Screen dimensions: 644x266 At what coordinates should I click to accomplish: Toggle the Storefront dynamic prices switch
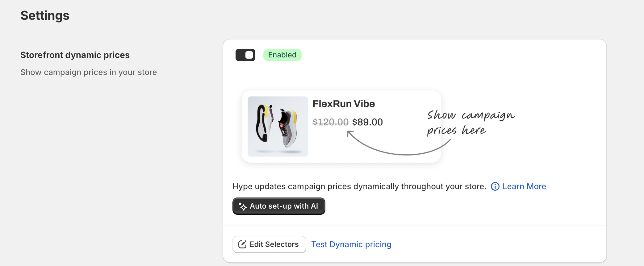pos(245,55)
